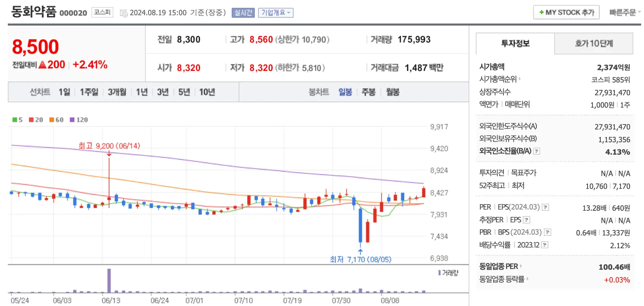The width and height of the screenshot is (644, 306).
Task: Open help icon next to 외국인소진율(B/A)
Action: [536, 151]
